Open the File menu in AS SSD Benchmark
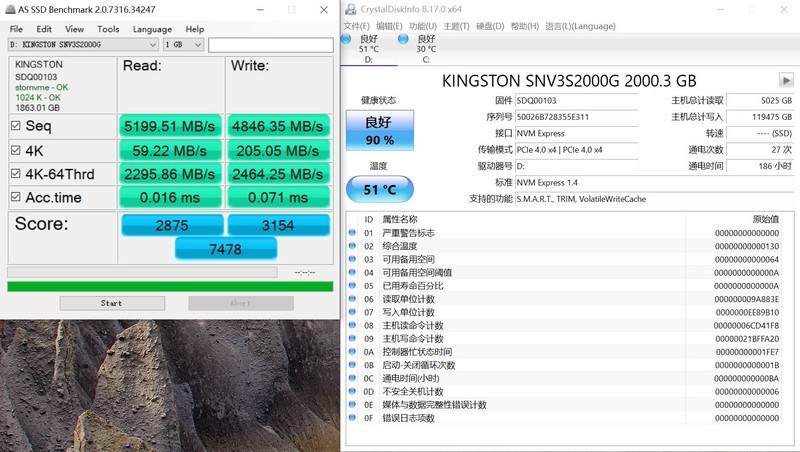The image size is (800, 452). pyautogui.click(x=16, y=29)
